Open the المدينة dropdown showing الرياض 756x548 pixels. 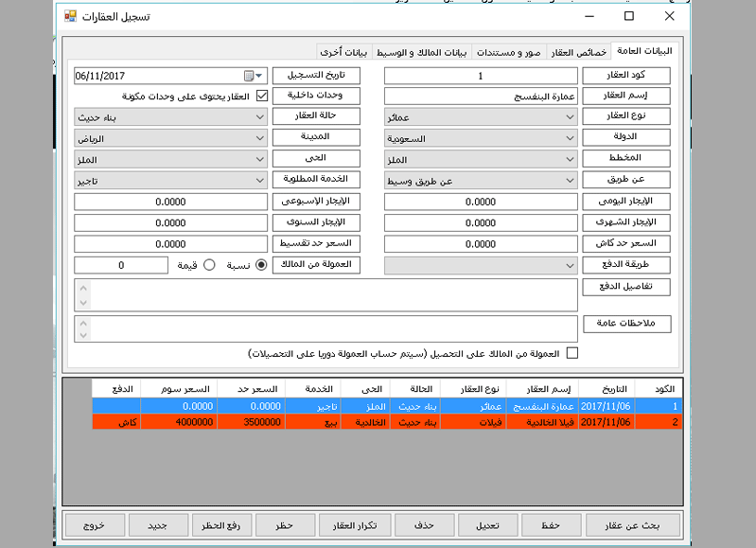coord(170,138)
